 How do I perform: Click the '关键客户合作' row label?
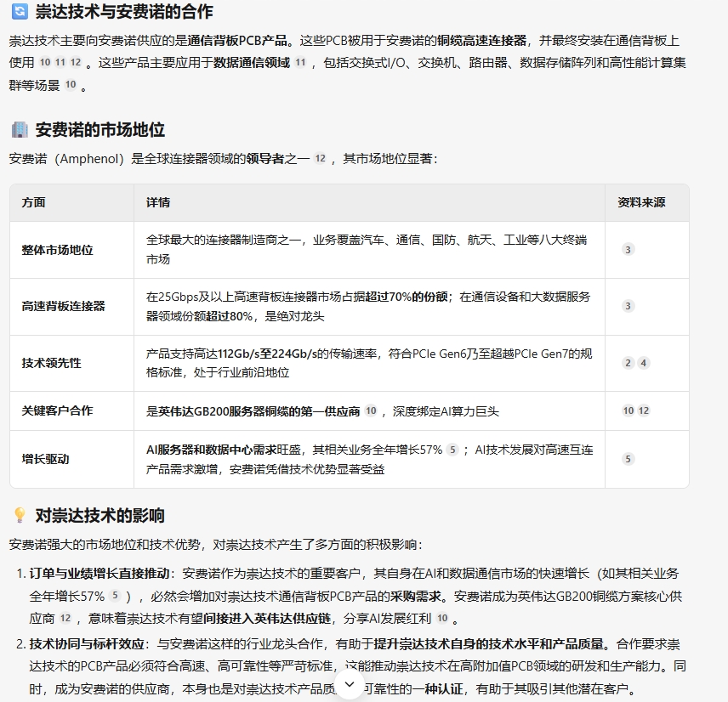click(57, 410)
